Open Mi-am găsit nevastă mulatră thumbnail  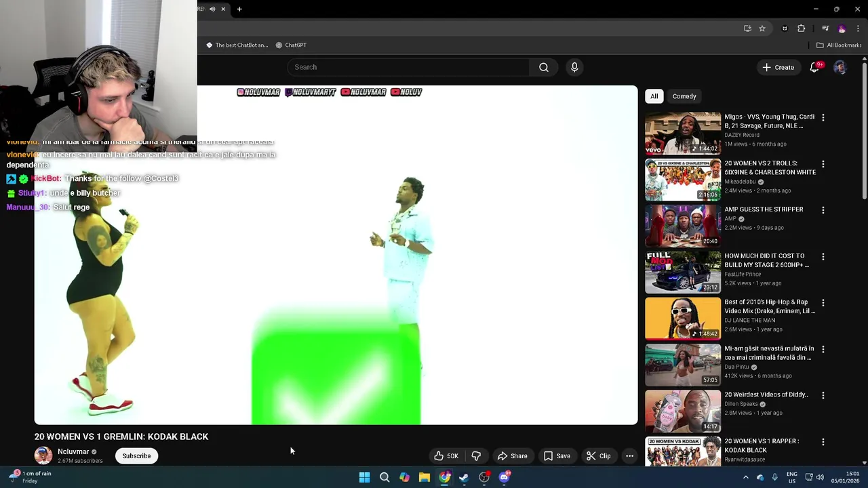click(x=683, y=365)
